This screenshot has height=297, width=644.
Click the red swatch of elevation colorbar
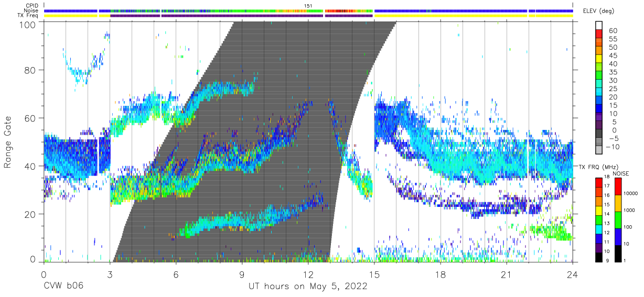pyautogui.click(x=599, y=34)
